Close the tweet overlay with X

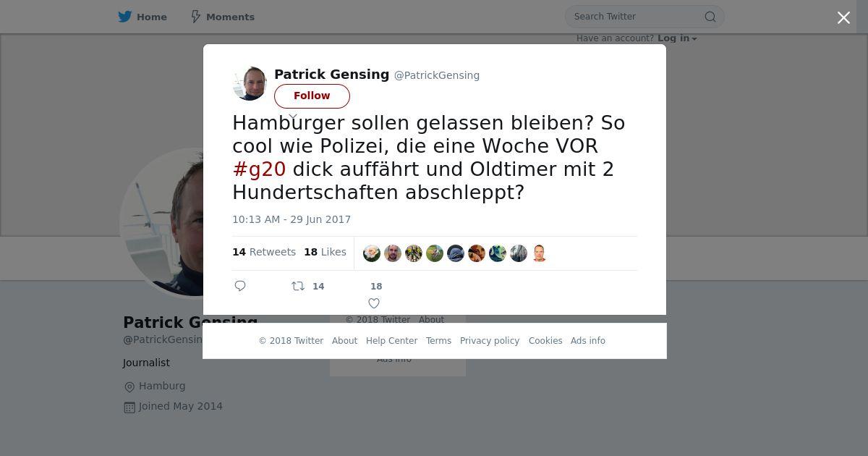(x=843, y=18)
